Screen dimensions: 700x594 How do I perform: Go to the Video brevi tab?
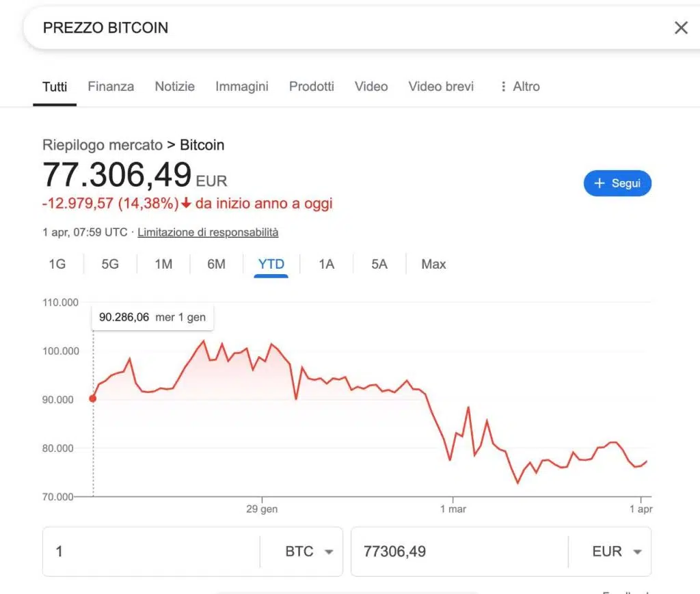(x=440, y=87)
